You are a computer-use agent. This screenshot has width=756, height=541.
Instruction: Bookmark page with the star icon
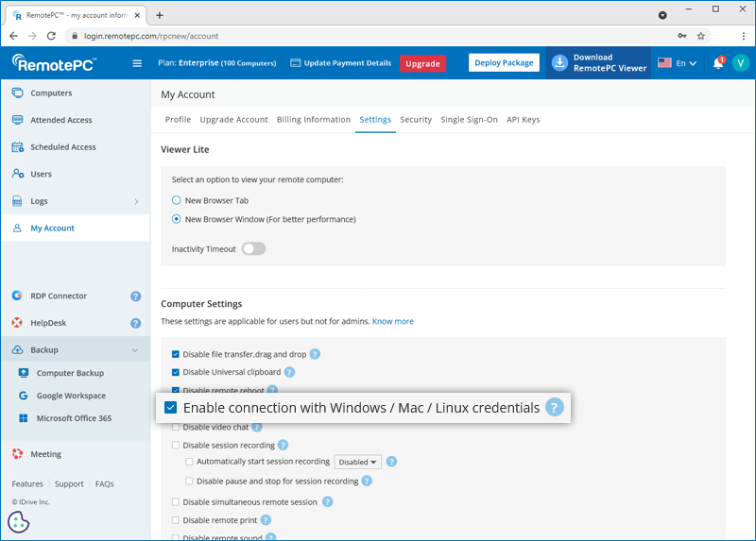(701, 36)
